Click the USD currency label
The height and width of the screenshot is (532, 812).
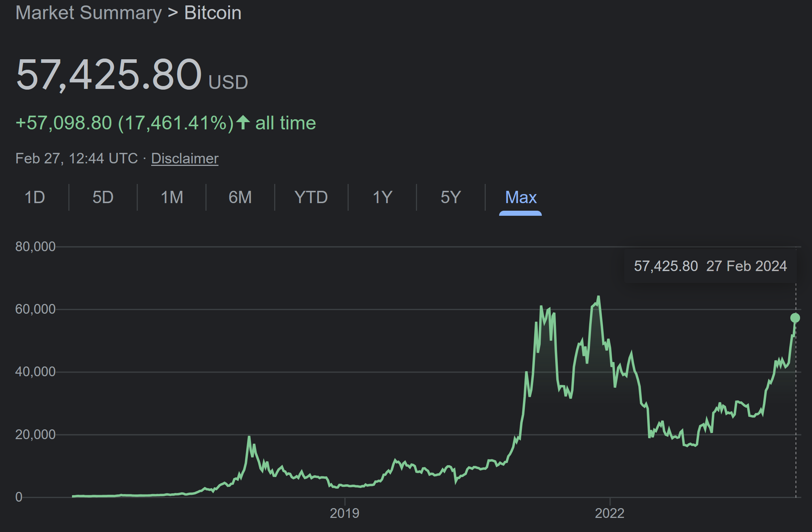(228, 82)
